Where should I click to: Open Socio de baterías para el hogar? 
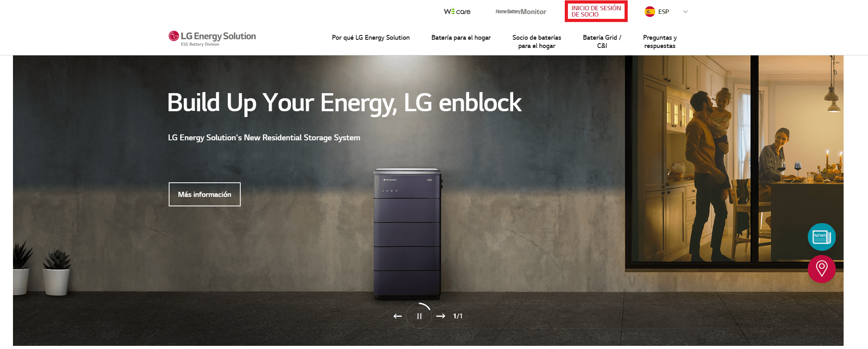click(x=537, y=42)
